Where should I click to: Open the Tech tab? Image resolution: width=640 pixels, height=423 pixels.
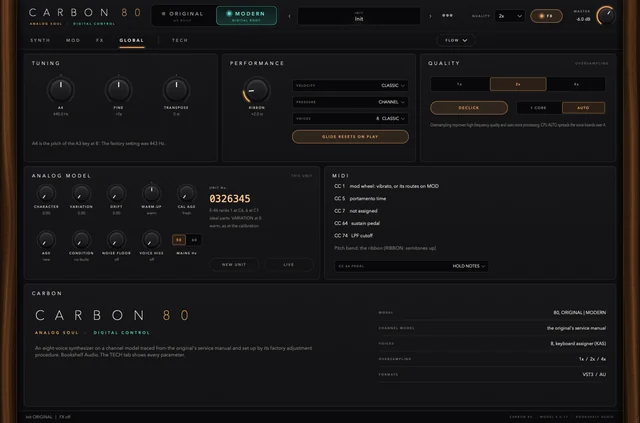tap(180, 40)
